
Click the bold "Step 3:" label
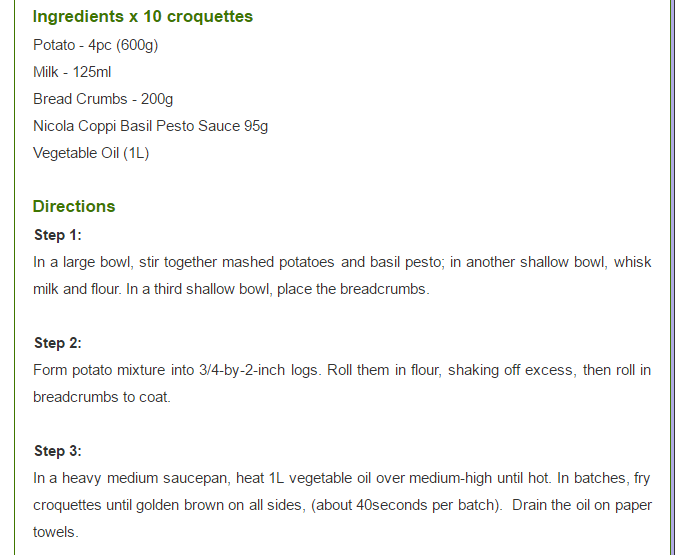(x=58, y=451)
